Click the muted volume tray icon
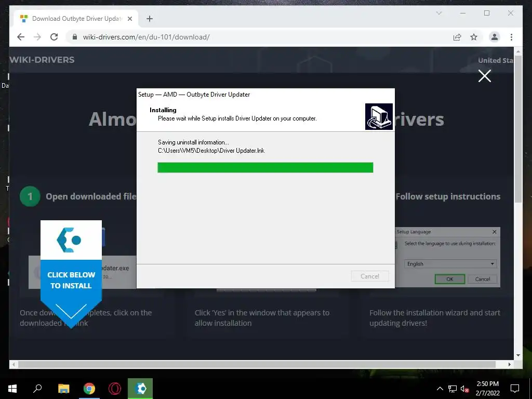 pos(465,389)
